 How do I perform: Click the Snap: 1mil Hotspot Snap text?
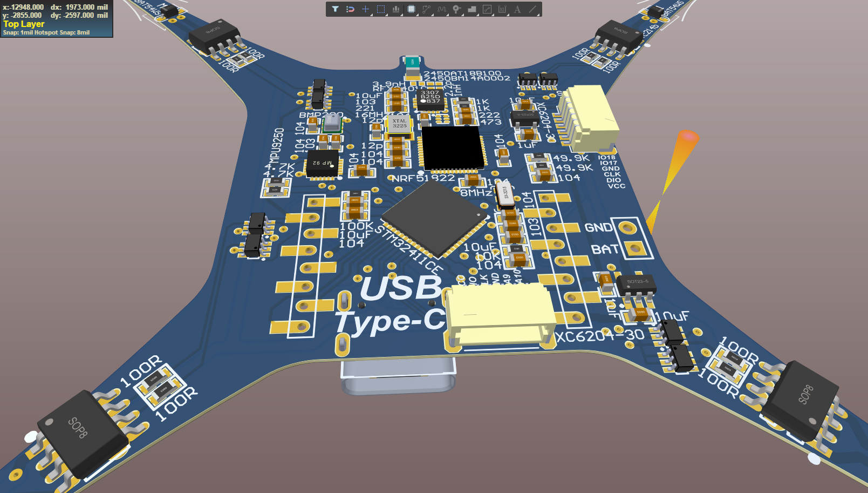(46, 32)
